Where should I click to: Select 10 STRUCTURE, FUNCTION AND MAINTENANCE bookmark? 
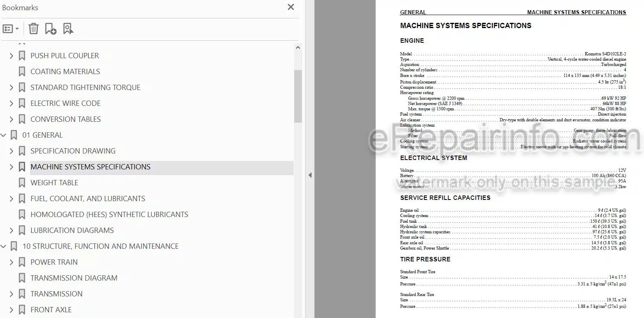(x=100, y=246)
